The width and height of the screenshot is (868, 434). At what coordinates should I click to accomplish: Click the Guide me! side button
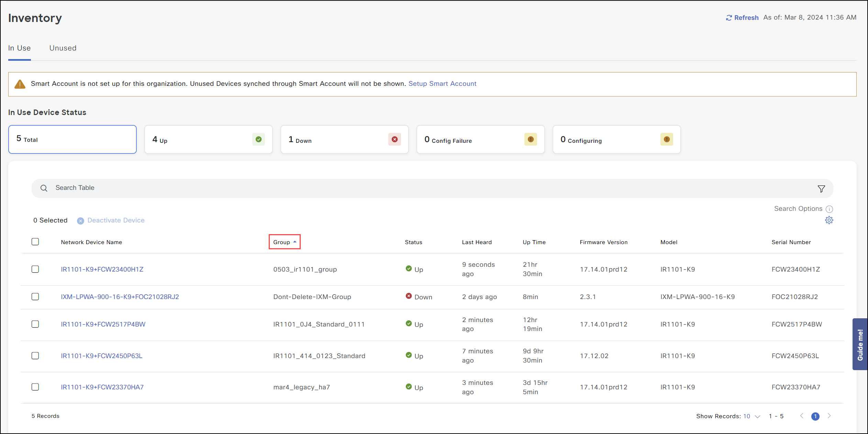click(860, 344)
